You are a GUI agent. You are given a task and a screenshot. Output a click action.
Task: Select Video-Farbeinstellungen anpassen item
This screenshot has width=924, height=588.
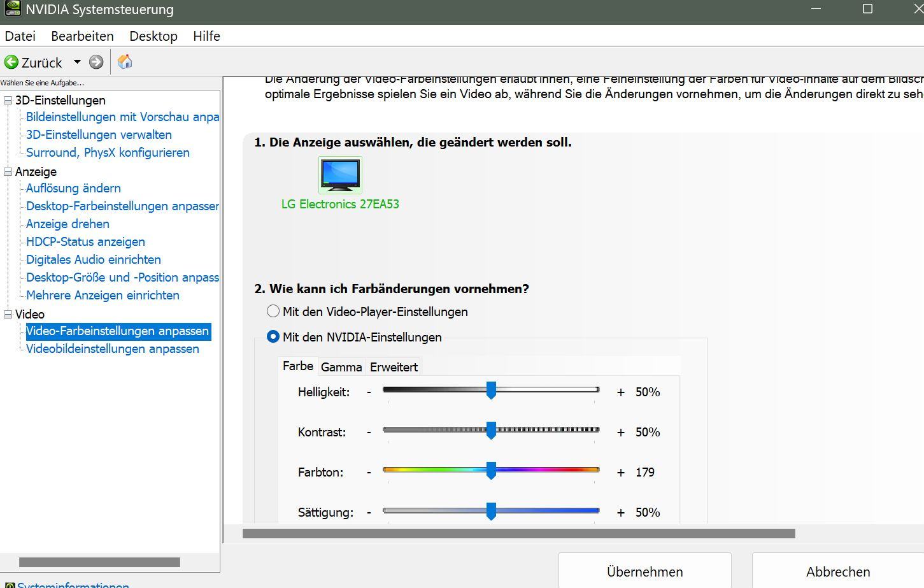pos(118,331)
